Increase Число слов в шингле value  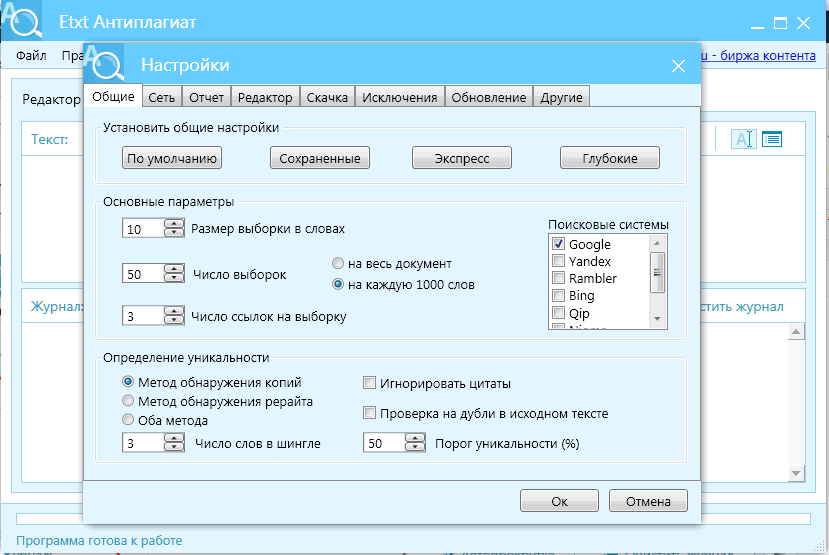174,438
